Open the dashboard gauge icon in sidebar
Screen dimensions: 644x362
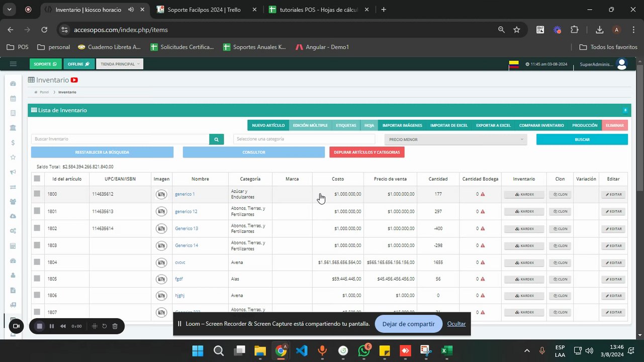click(x=13, y=84)
